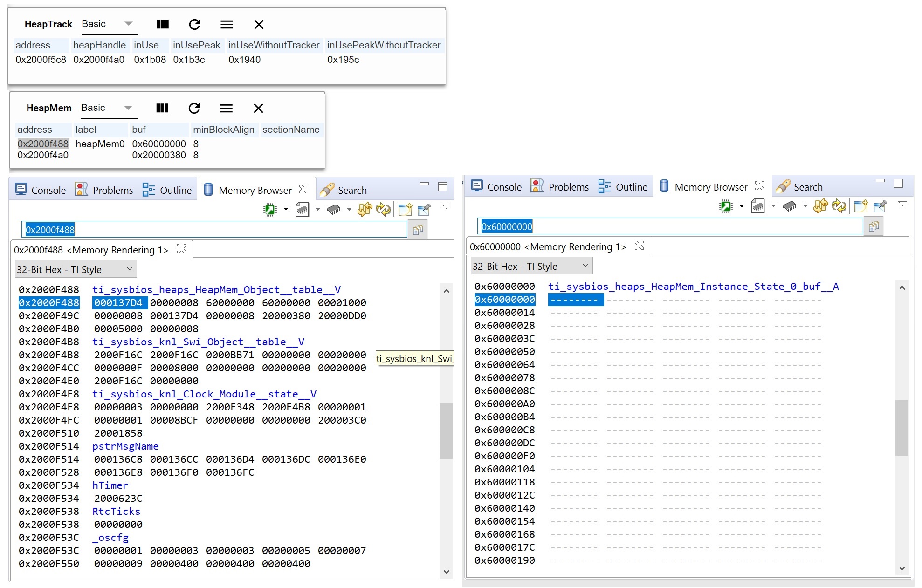Open new view in 0x2000f488 Memory Browser
This screenshot has height=588, width=922.
click(405, 210)
